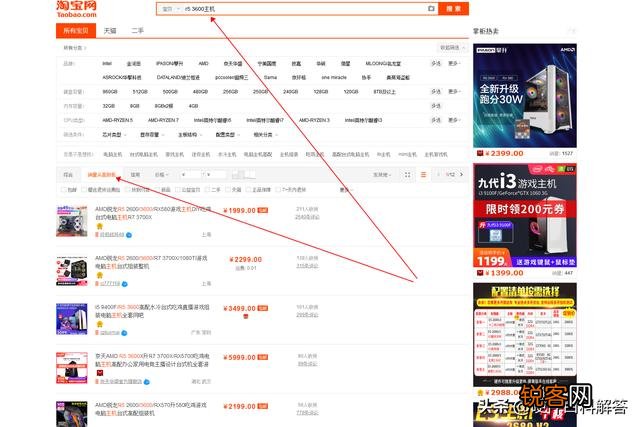The image size is (640, 427).
Task: Filter CPU by AMD-RYZEN 5
Action: (x=118, y=120)
